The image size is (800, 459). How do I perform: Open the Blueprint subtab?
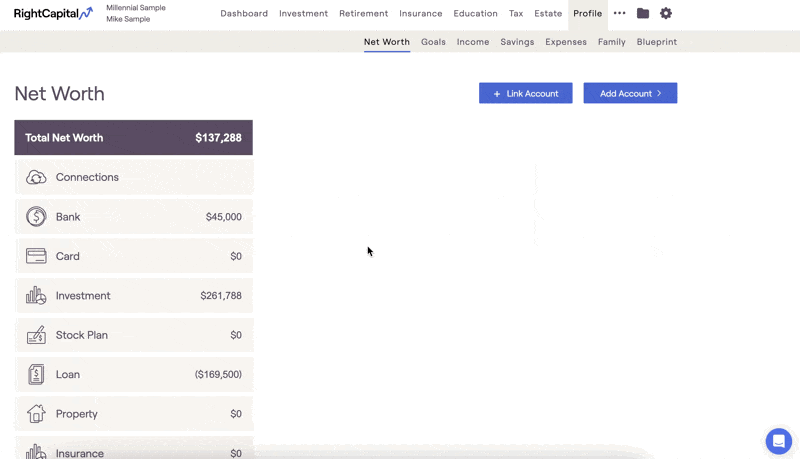click(x=657, y=42)
